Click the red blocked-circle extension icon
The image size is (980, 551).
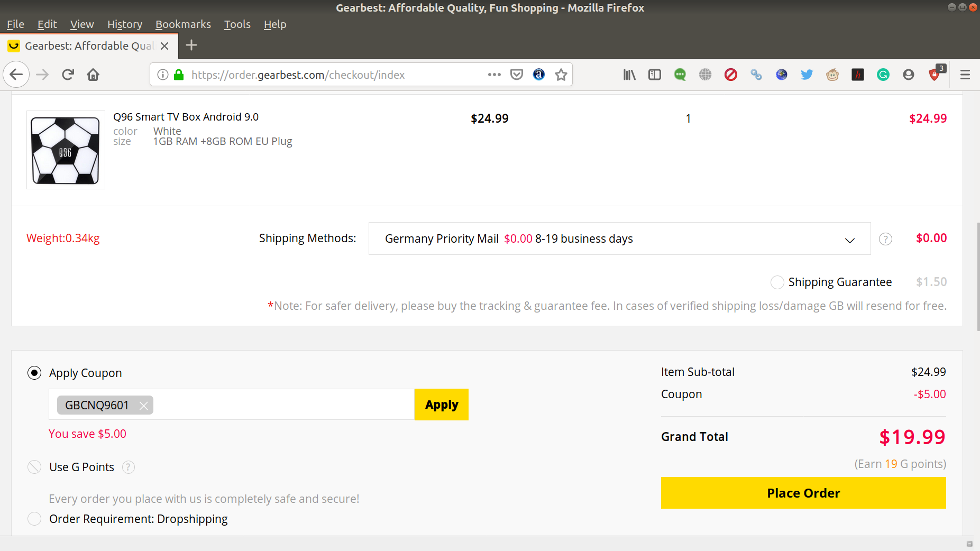click(731, 75)
